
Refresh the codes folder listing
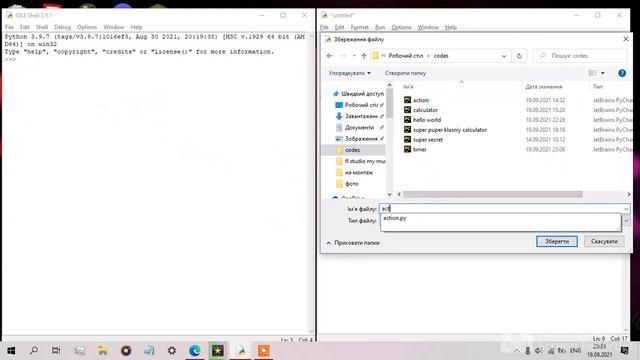pos(519,56)
